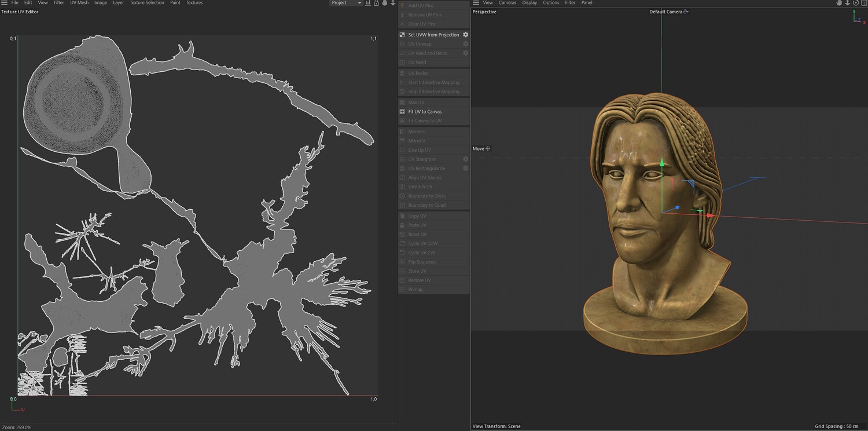Click the Set UVW from Projection checkerboard icon
Screen dimensions: 868x431
[402, 35]
